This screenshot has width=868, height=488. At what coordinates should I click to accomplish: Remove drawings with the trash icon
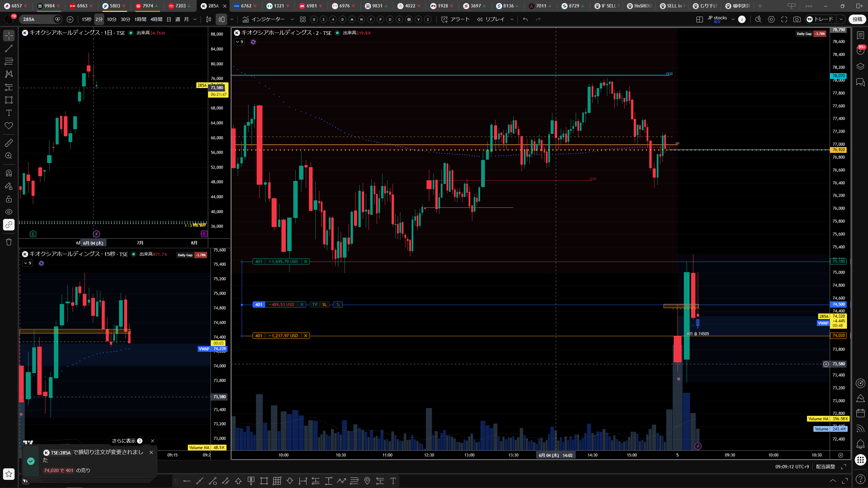[x=9, y=242]
